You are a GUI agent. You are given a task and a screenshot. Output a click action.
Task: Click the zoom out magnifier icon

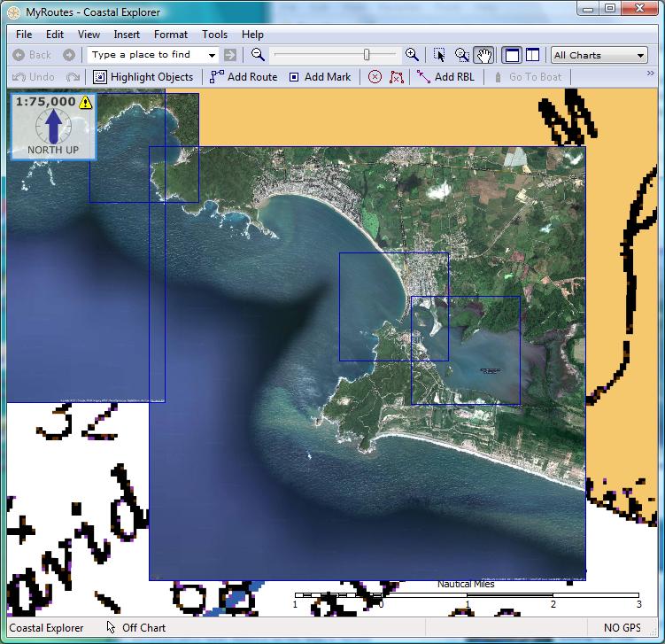pyautogui.click(x=258, y=55)
